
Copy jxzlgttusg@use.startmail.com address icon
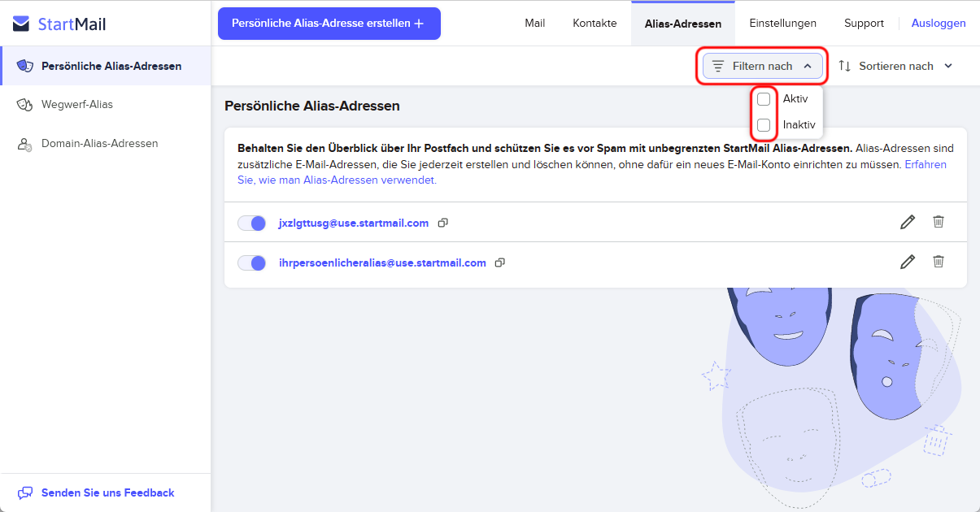pos(443,223)
